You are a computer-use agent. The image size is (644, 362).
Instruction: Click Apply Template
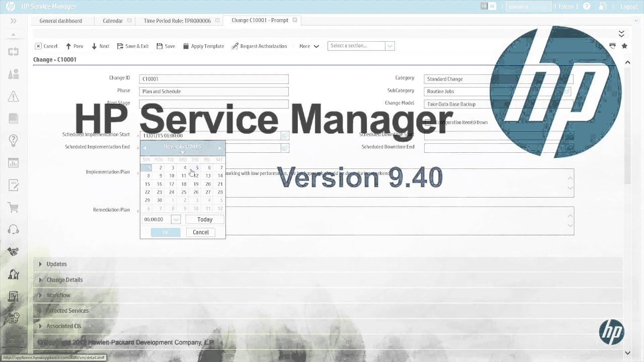pos(203,46)
